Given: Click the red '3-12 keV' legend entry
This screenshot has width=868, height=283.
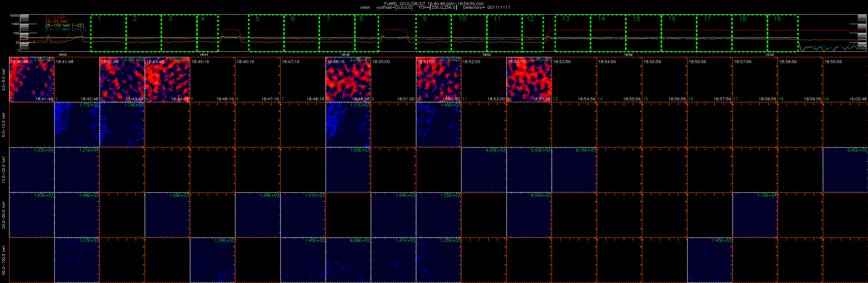Looking at the screenshot, I should tap(55, 17).
